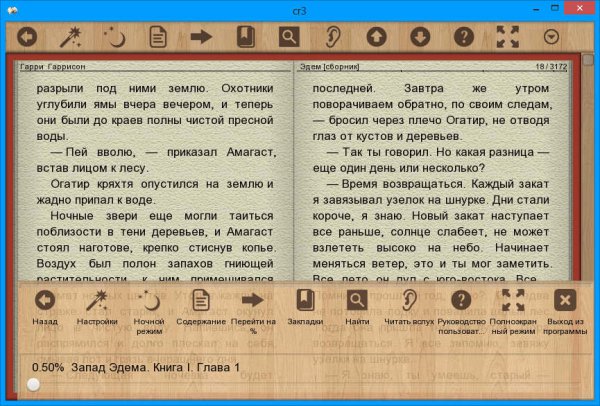Open bookmarks from top toolbar book icon
The width and height of the screenshot is (600, 406).
(x=246, y=37)
